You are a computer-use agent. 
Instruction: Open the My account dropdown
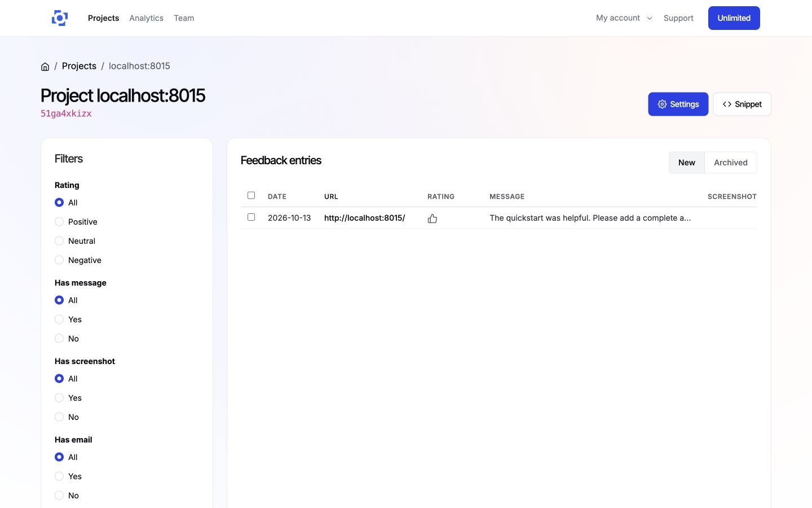[624, 18]
